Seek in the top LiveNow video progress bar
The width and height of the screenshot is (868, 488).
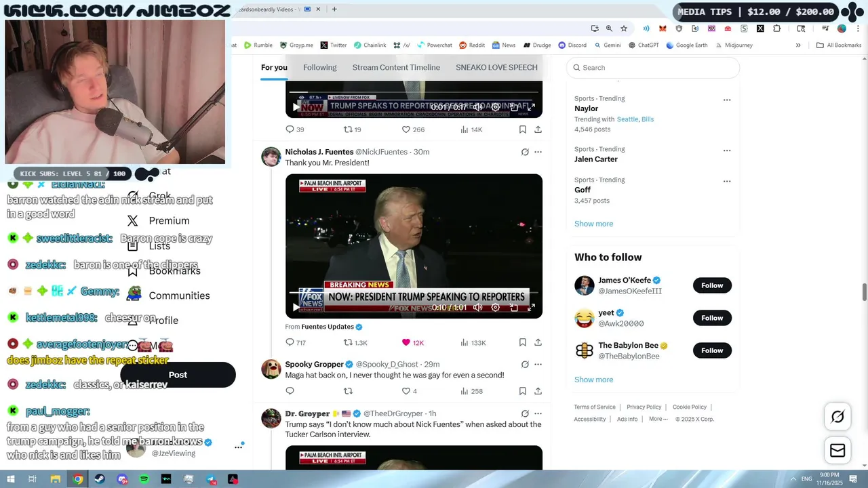pyautogui.click(x=414, y=92)
